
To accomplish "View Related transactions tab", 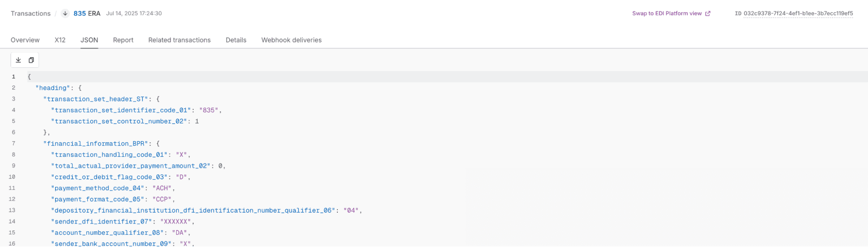I will [x=179, y=40].
